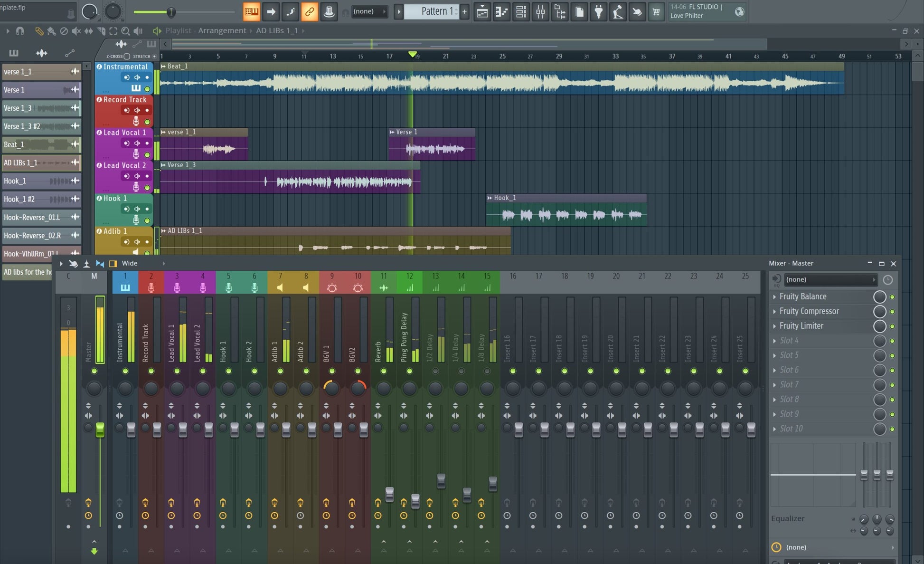Mute the Reverb mixer channel
924x564 pixels.
pyautogui.click(x=384, y=371)
